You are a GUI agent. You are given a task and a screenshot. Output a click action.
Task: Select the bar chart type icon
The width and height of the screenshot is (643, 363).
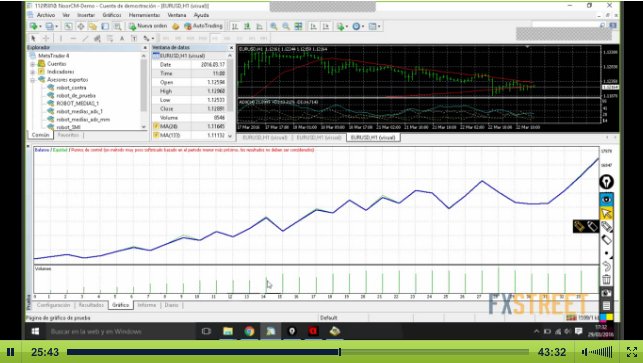235,26
